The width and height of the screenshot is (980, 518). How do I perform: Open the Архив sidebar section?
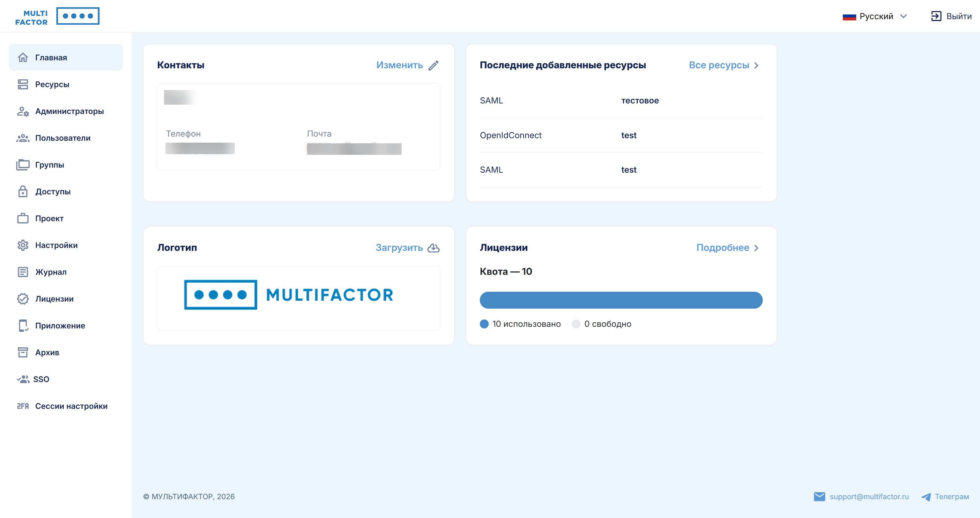point(47,352)
